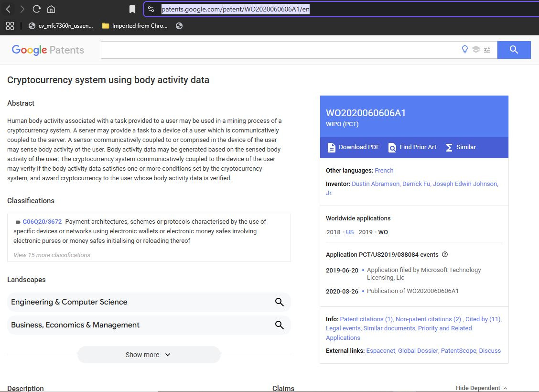Image resolution: width=539 pixels, height=392 pixels.
Task: Open inventor Joseph Edwin Johnson link
Action: (465, 184)
